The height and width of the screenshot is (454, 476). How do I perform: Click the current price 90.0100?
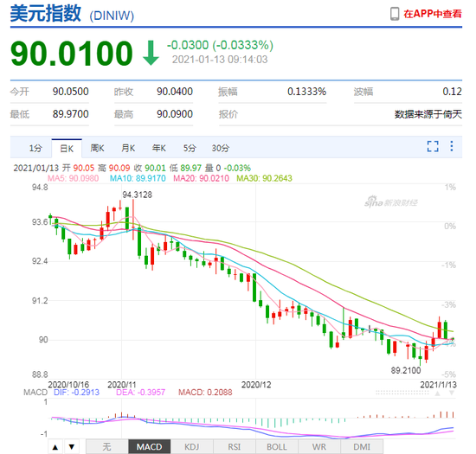72,54
